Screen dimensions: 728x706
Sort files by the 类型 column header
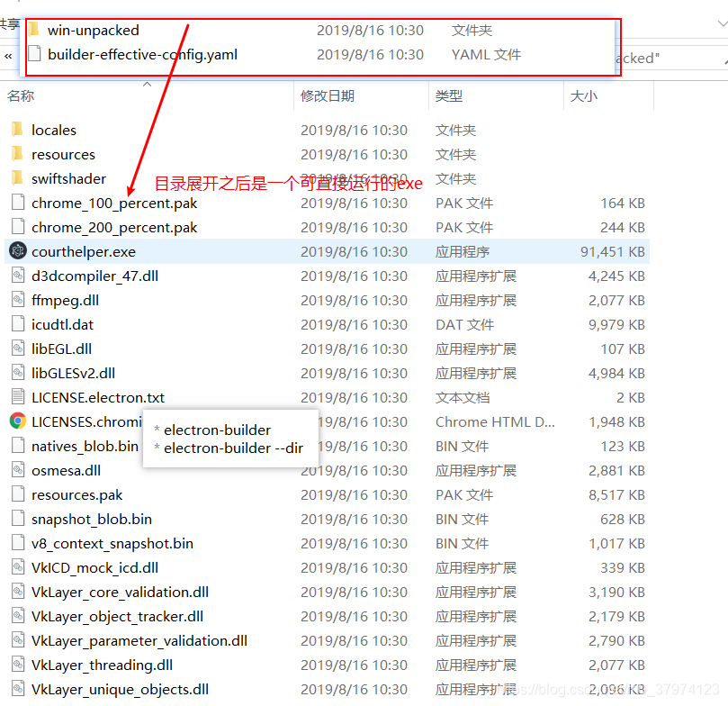449,95
